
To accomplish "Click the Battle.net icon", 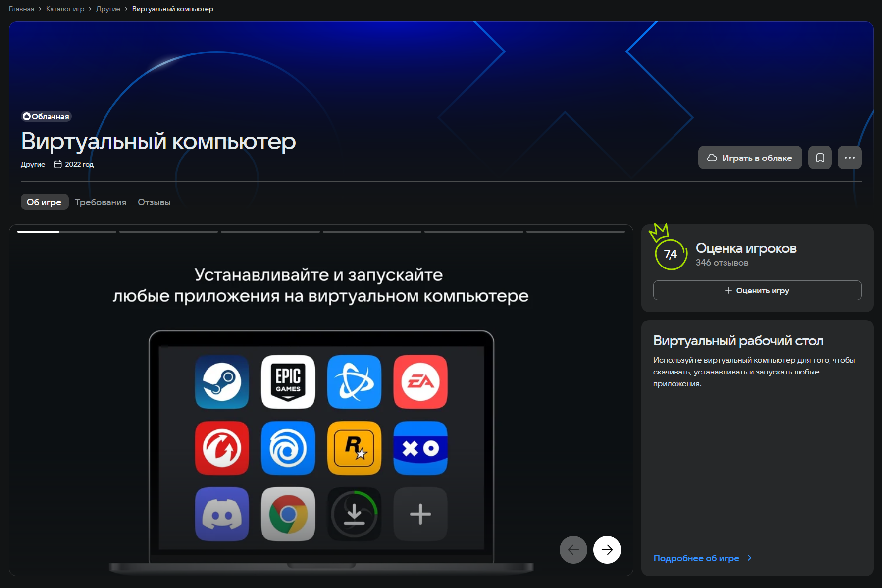I will click(x=355, y=382).
